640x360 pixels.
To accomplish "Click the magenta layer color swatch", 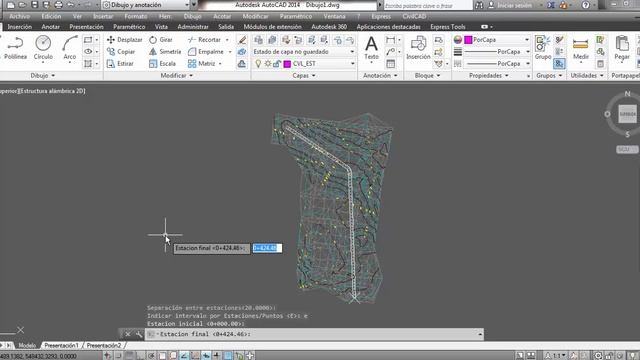I will (x=287, y=64).
